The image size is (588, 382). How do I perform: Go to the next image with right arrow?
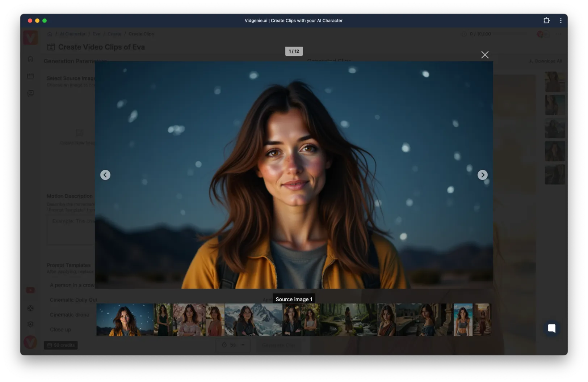(x=482, y=175)
